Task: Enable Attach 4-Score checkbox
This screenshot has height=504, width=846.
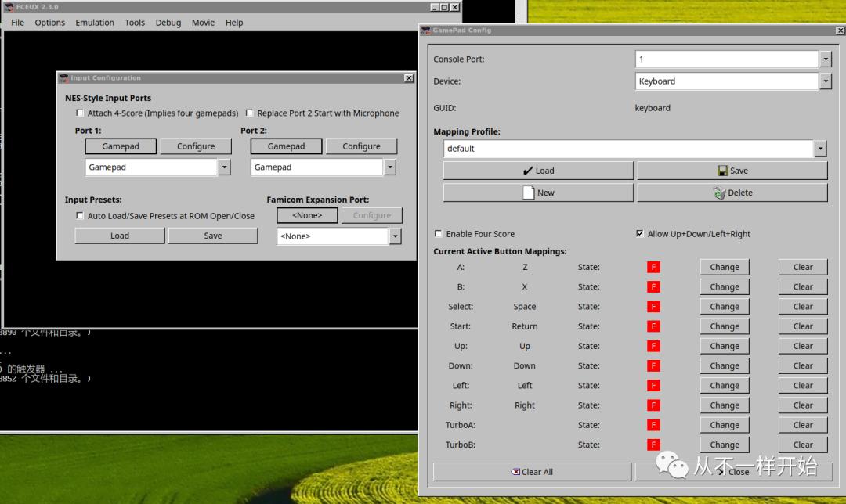Action: [x=79, y=113]
